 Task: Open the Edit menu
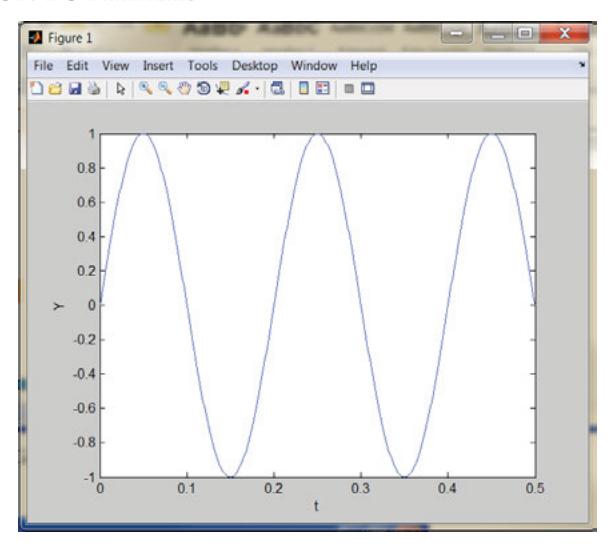[x=77, y=66]
